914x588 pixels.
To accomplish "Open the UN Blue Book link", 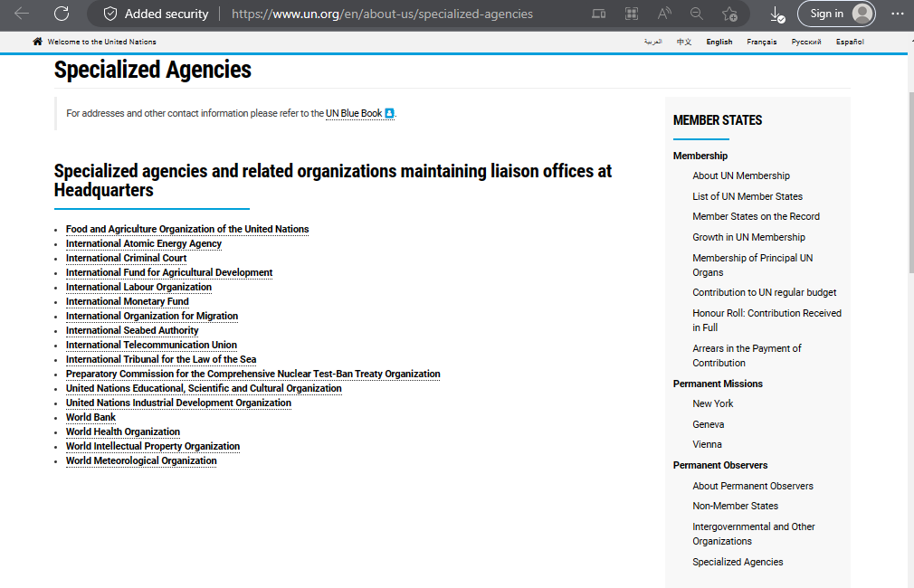I will point(354,113).
